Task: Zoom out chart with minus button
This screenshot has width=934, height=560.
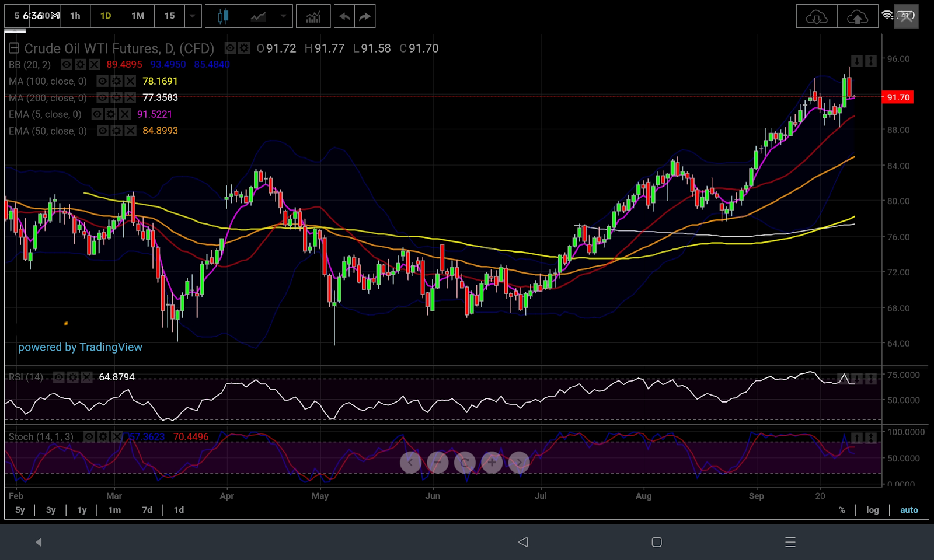Action: click(437, 463)
